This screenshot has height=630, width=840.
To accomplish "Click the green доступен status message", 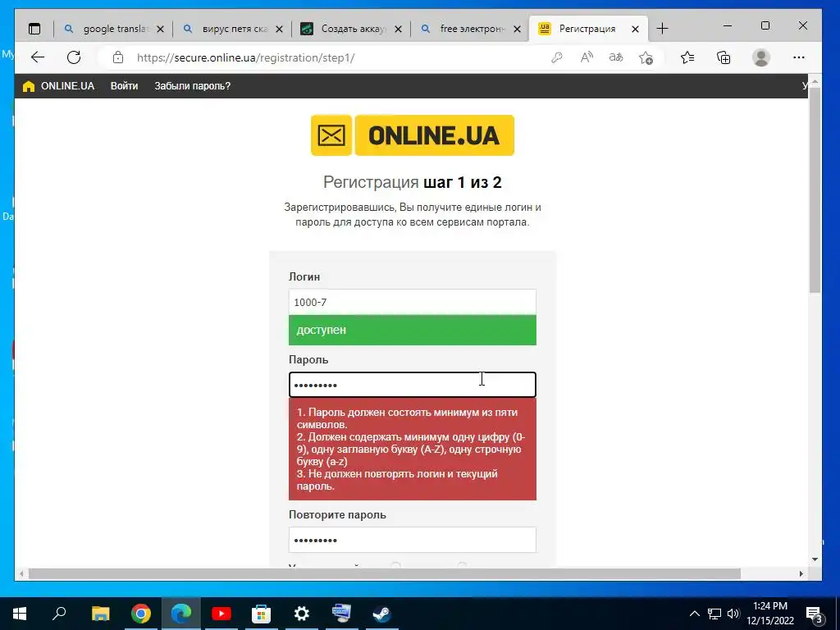I will coord(413,330).
